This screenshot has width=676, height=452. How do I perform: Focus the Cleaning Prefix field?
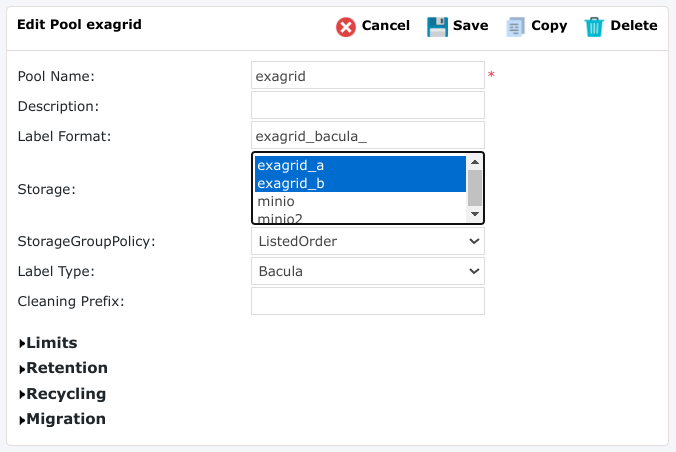pyautogui.click(x=368, y=301)
